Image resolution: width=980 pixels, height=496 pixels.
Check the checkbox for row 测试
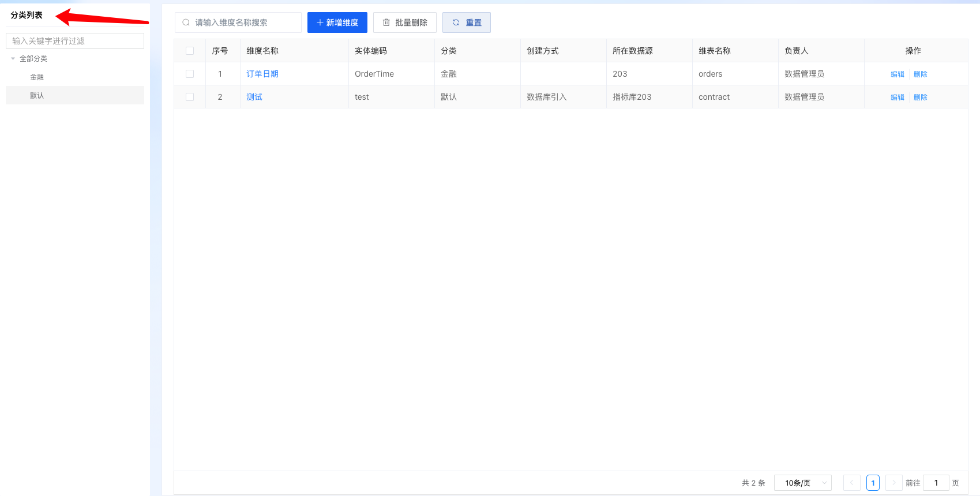190,97
